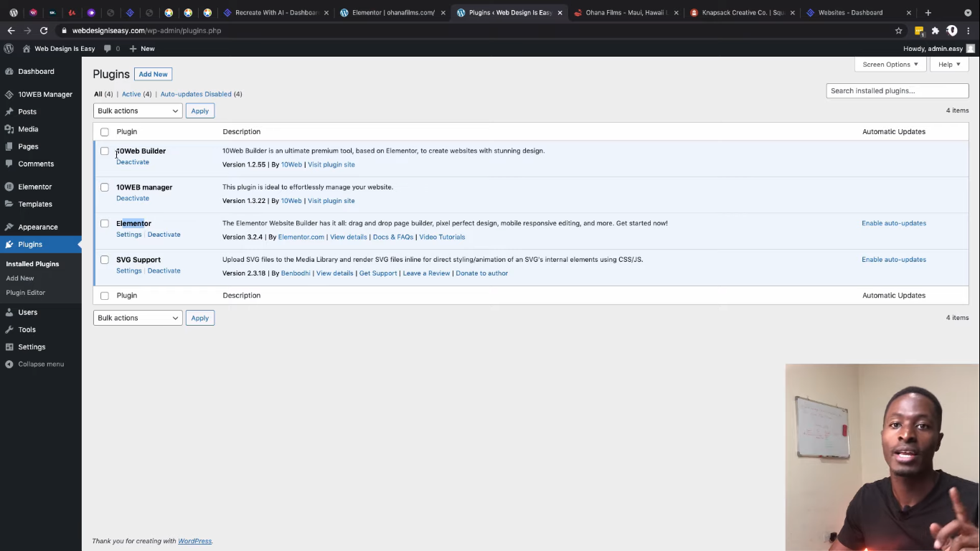The width and height of the screenshot is (980, 551).
Task: Switch to the Elementor | ohanafilms.com tab
Action: pos(393,12)
